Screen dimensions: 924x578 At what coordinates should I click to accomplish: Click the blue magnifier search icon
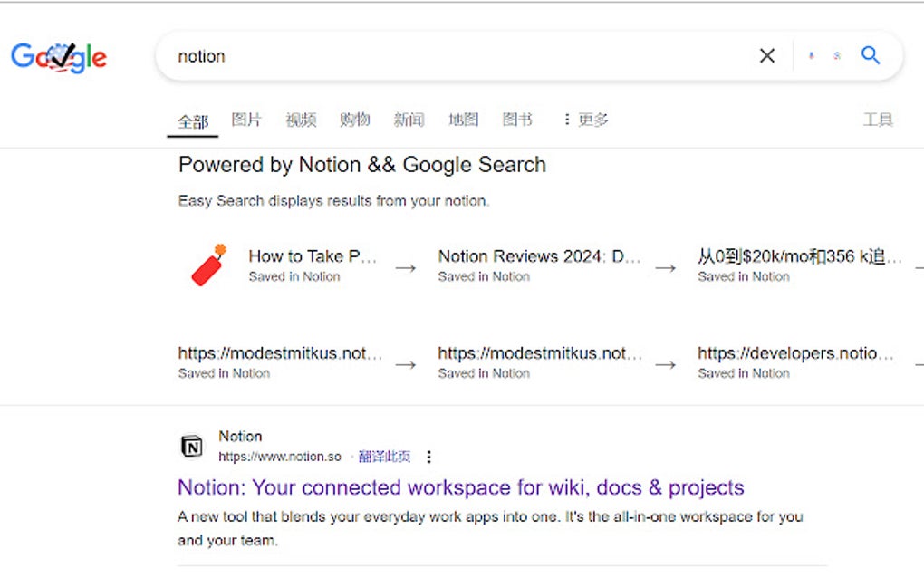point(871,55)
